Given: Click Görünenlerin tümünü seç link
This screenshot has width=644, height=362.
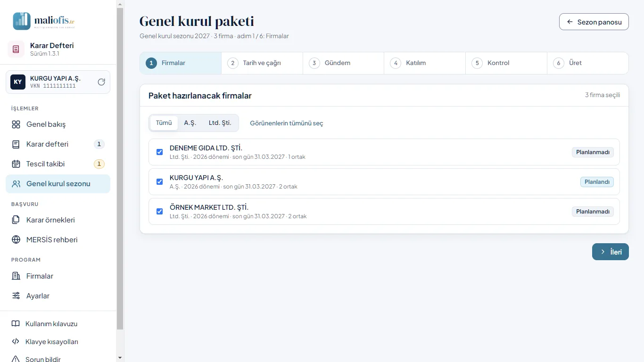Looking at the screenshot, I should pos(287,123).
